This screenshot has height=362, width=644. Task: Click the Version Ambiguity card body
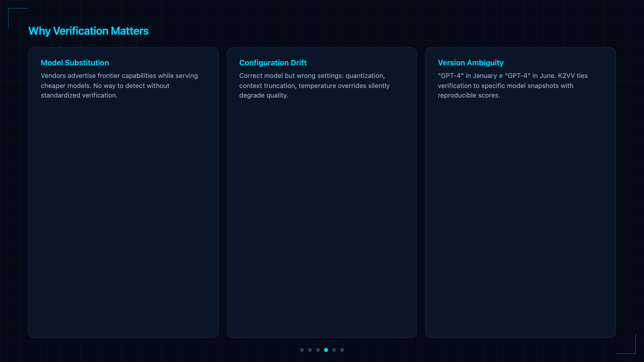(x=520, y=193)
